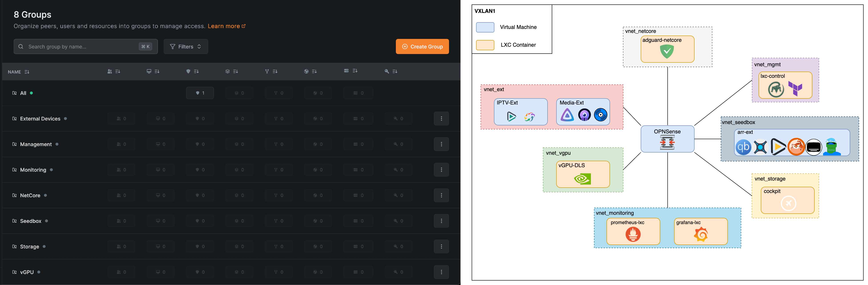
Task: Click the Create Group button
Action: 422,46
